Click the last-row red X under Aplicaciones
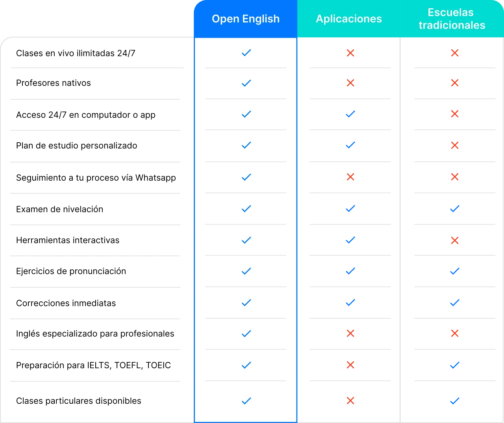 pyautogui.click(x=350, y=401)
